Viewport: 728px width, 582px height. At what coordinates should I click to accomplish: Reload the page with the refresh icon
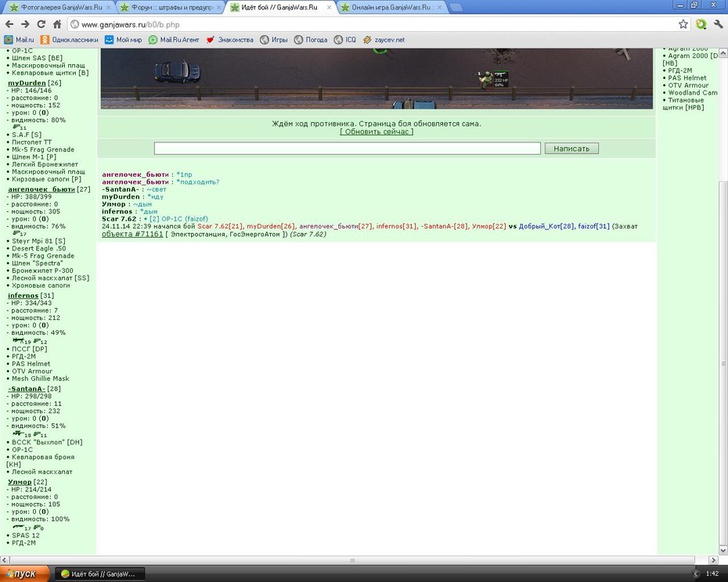(x=41, y=24)
